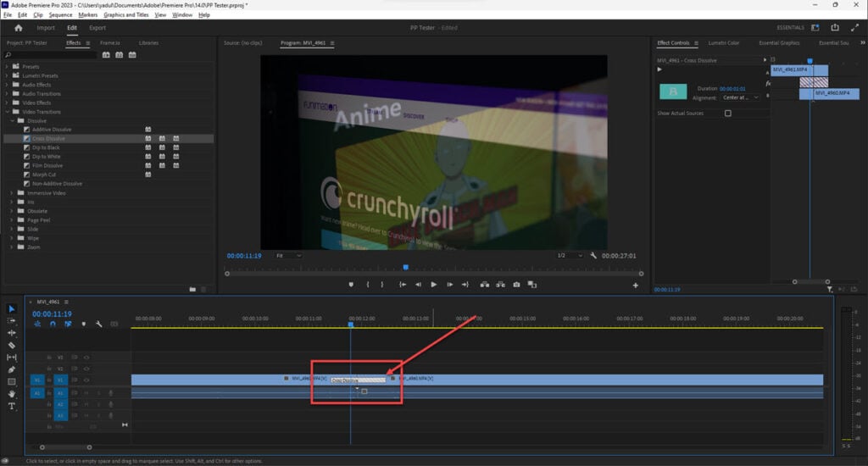This screenshot has width=868, height=466.
Task: Expand the Audio Effects folder
Action: (7, 85)
